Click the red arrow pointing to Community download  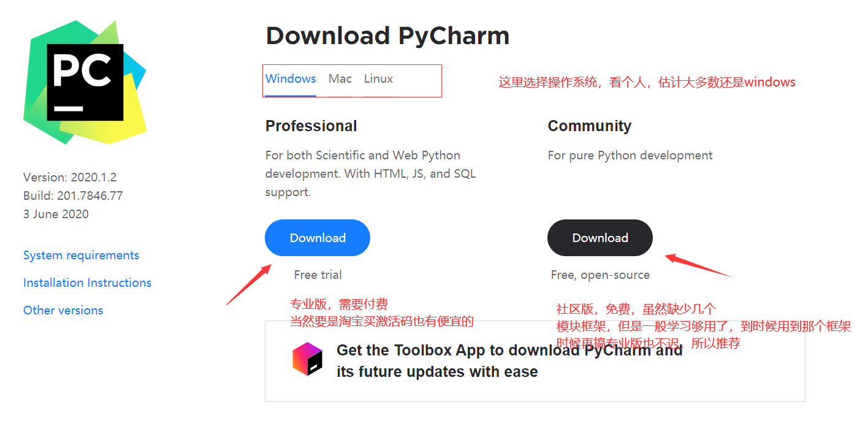(x=698, y=265)
